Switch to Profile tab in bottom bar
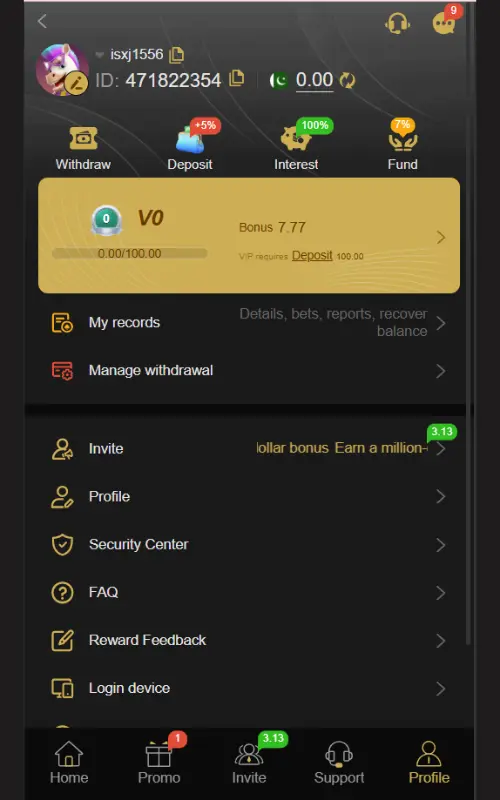Screen dimensions: 500x800 429,763
